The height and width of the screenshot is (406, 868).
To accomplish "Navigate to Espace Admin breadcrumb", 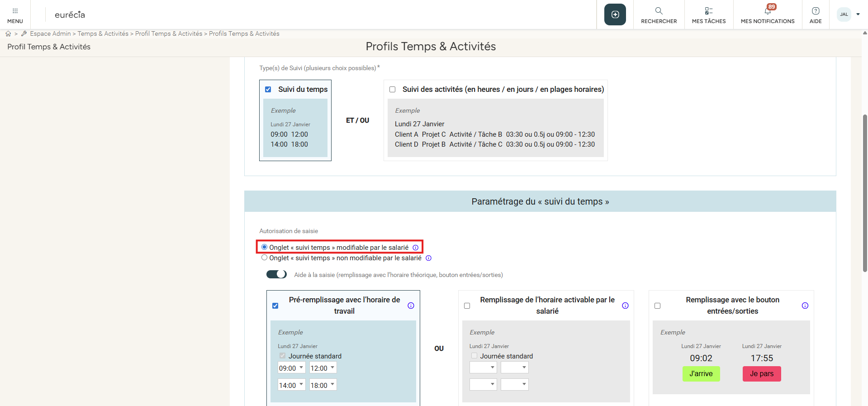I will coord(50,34).
